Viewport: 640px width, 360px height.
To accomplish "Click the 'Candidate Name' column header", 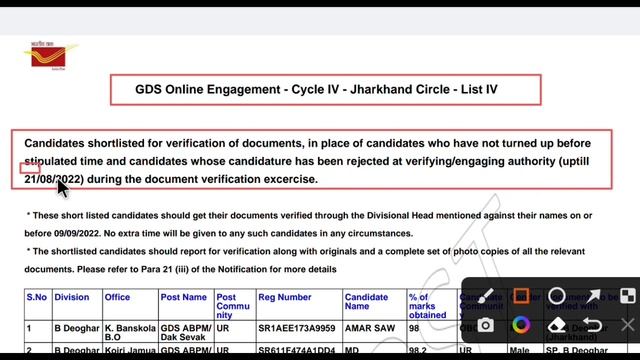I will tap(366, 302).
